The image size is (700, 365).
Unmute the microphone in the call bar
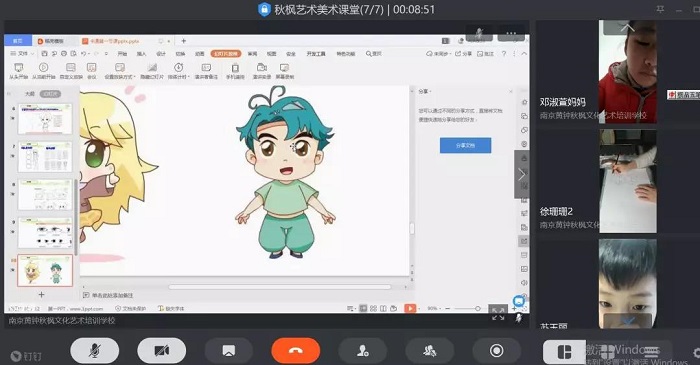(x=95, y=351)
